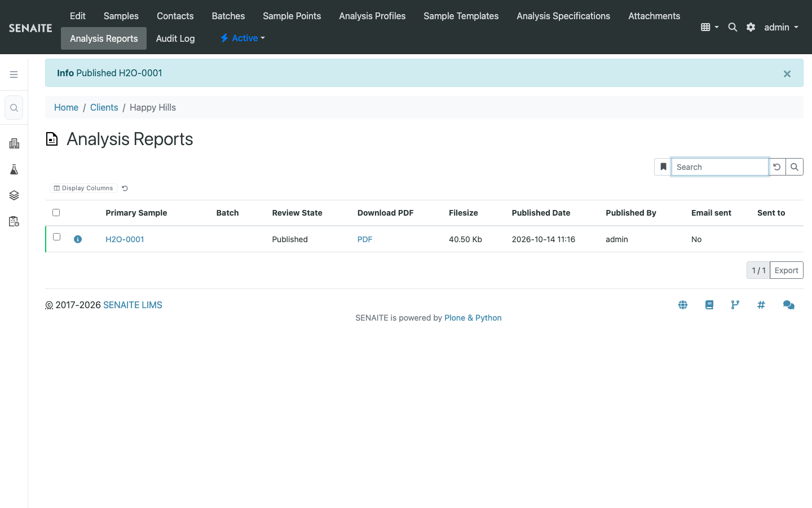Image resolution: width=812 pixels, height=508 pixels.
Task: Open the Sample Templates tab
Action: [461, 16]
